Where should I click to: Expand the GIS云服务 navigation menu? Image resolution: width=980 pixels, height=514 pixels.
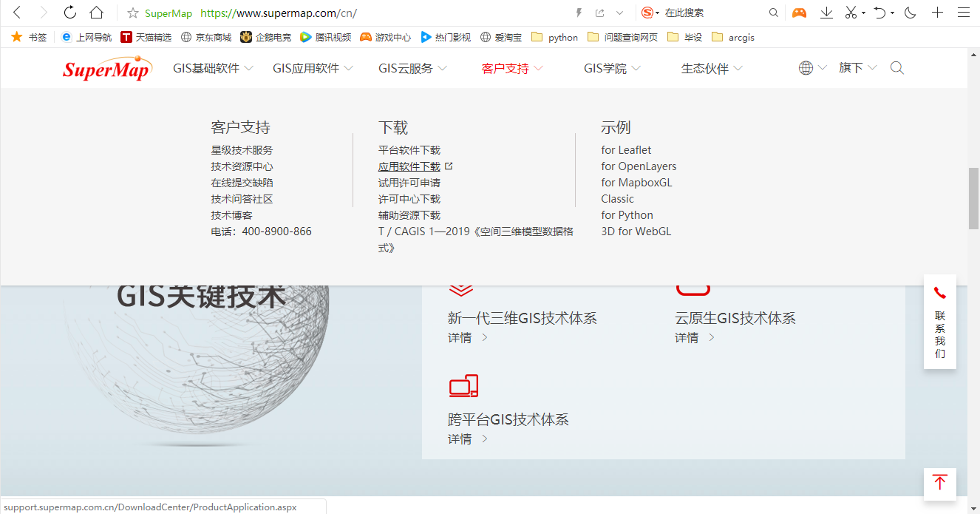coord(406,67)
